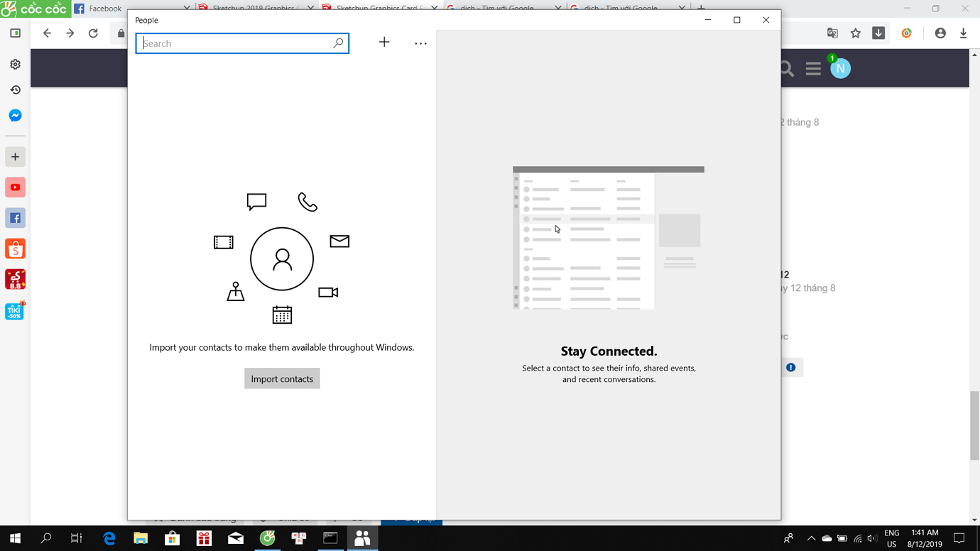Viewport: 980px width, 551px height.
Task: Click the N user avatar on the web page
Action: click(840, 68)
